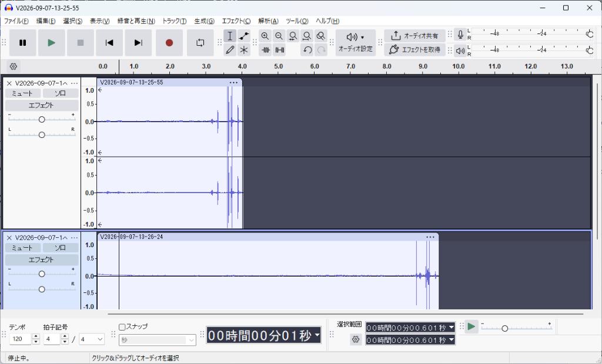Open the 録音と再生 menu

click(136, 21)
